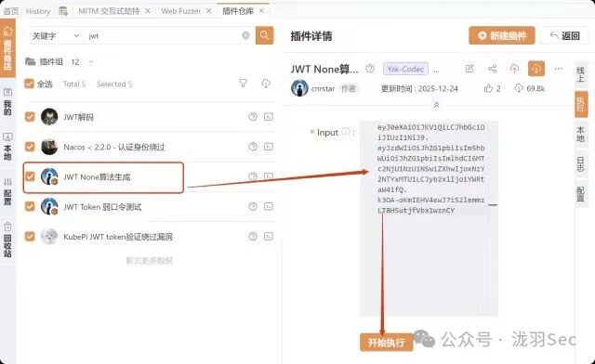This screenshot has width=595, height=364.
Task: Uncheck the JWT解码 plugin checkbox
Action: pyautogui.click(x=30, y=117)
